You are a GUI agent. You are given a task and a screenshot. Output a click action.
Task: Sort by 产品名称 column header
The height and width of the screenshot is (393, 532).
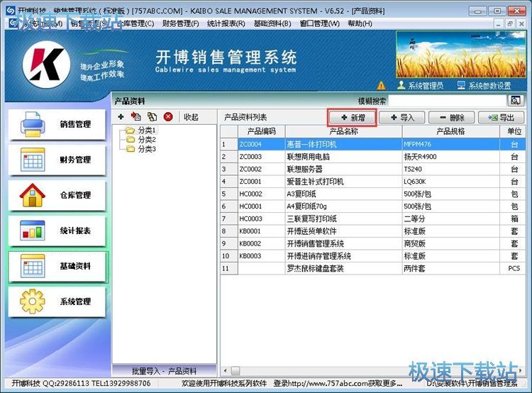click(343, 131)
